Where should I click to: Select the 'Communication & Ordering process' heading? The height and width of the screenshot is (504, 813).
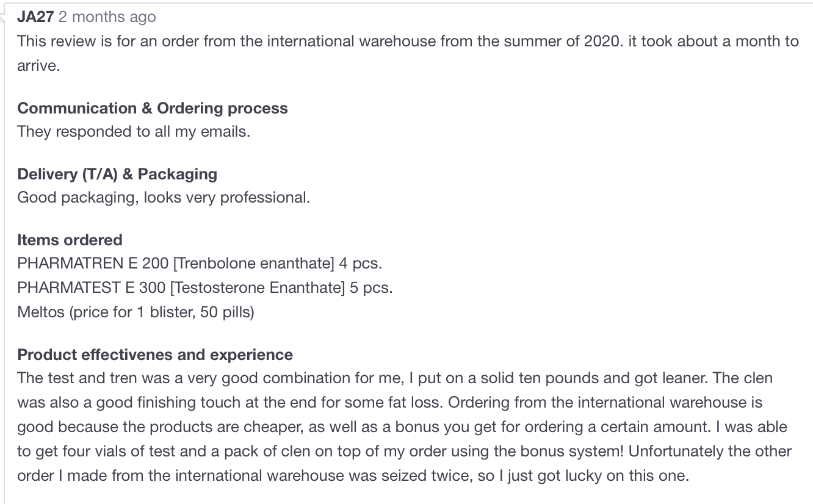click(x=153, y=108)
